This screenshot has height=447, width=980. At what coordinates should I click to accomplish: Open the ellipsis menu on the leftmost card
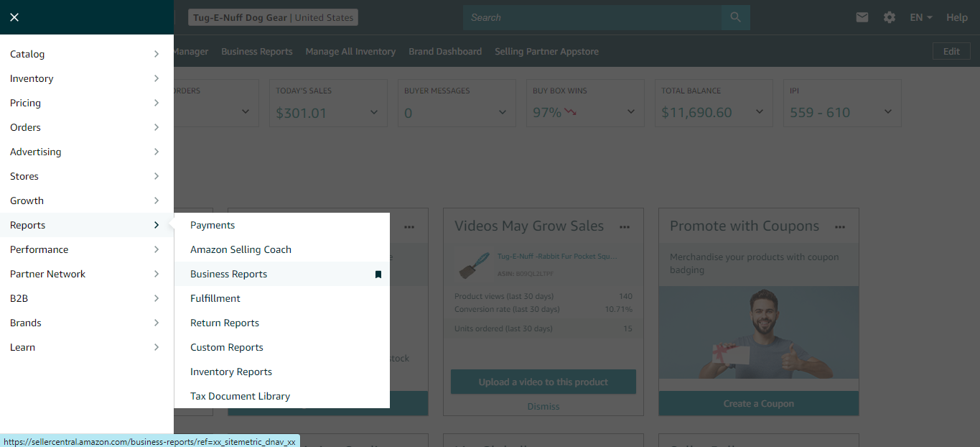tap(409, 226)
